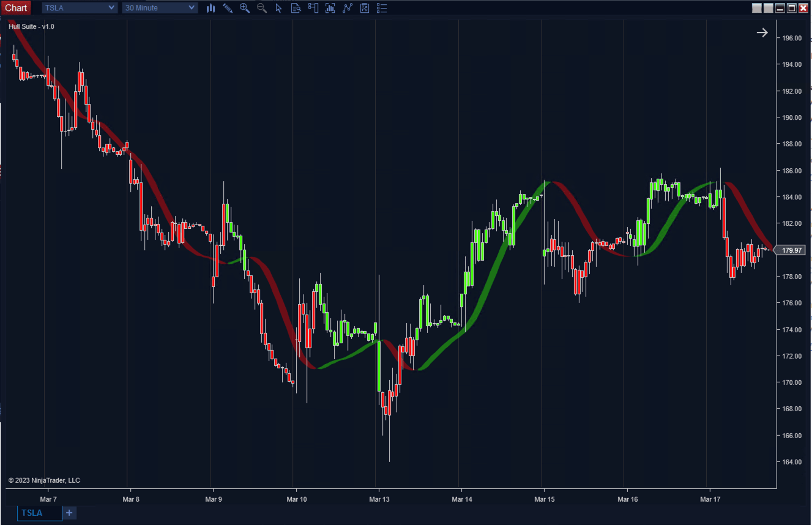Open the Data Series bars icon
This screenshot has width=812, height=525.
(330, 8)
